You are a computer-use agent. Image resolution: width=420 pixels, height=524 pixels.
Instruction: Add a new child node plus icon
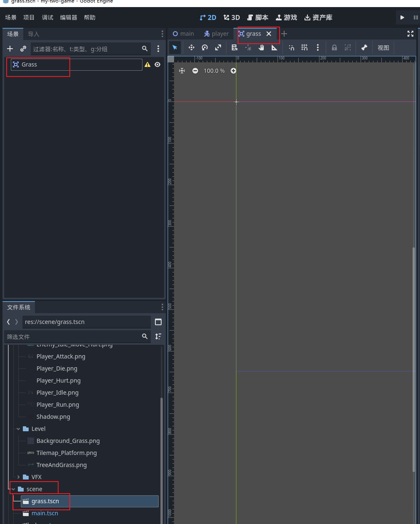(10, 49)
